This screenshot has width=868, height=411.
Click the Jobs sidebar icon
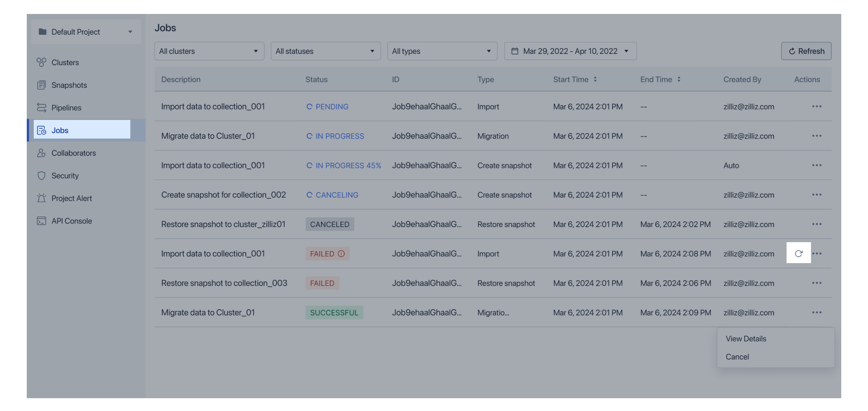41,130
